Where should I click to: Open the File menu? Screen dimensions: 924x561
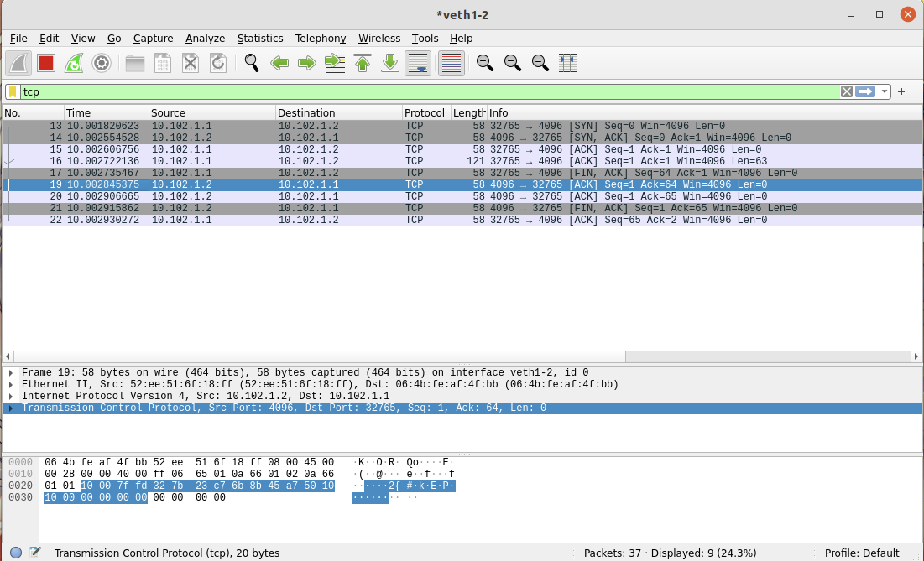[18, 38]
